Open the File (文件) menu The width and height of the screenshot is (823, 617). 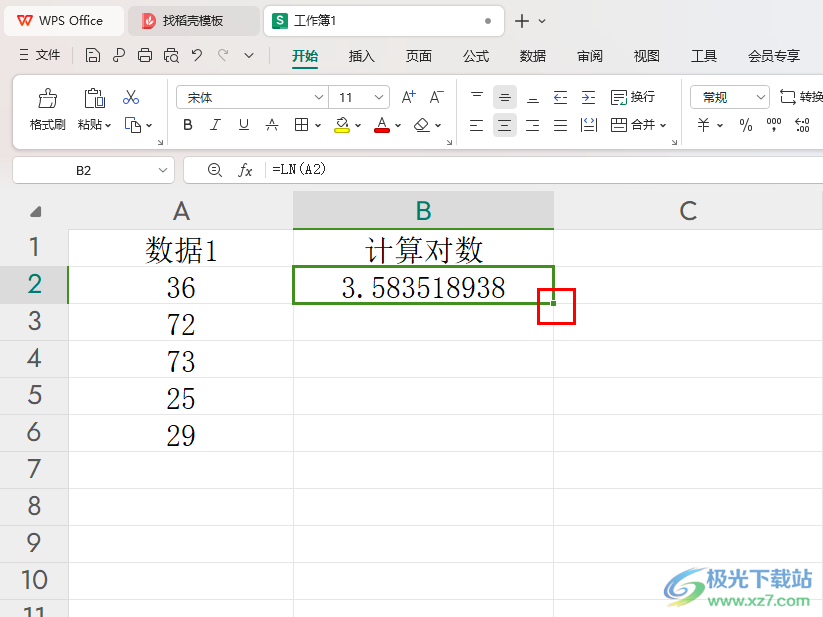[x=40, y=55]
